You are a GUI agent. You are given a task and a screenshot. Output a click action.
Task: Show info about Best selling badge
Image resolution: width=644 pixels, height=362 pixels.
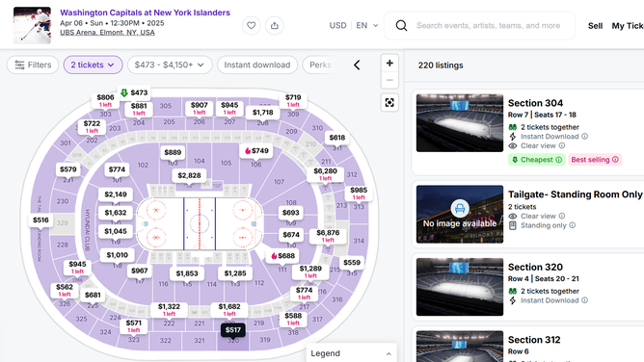click(615, 160)
